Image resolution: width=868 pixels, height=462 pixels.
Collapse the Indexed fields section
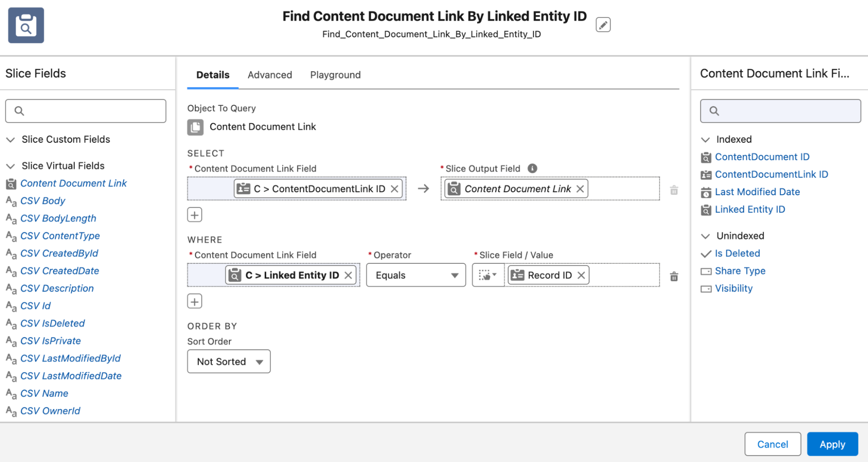pyautogui.click(x=706, y=139)
